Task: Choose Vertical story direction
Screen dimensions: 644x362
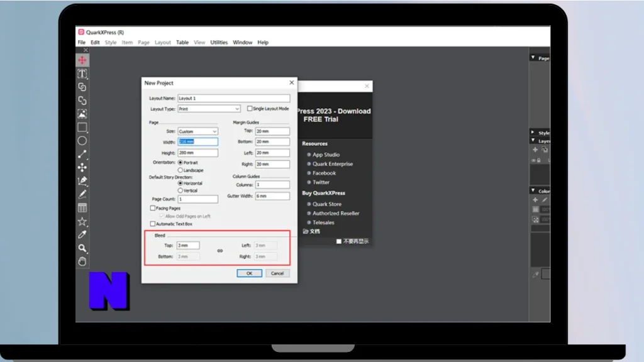Action: coord(180,190)
